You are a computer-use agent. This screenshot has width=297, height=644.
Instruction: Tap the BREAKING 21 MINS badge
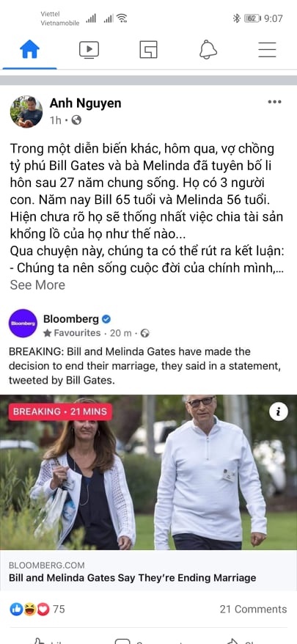point(60,411)
